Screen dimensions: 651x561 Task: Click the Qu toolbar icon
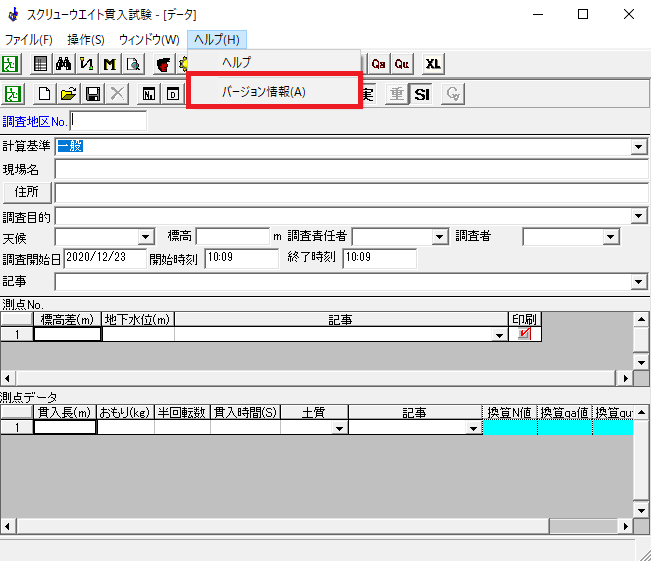click(402, 64)
